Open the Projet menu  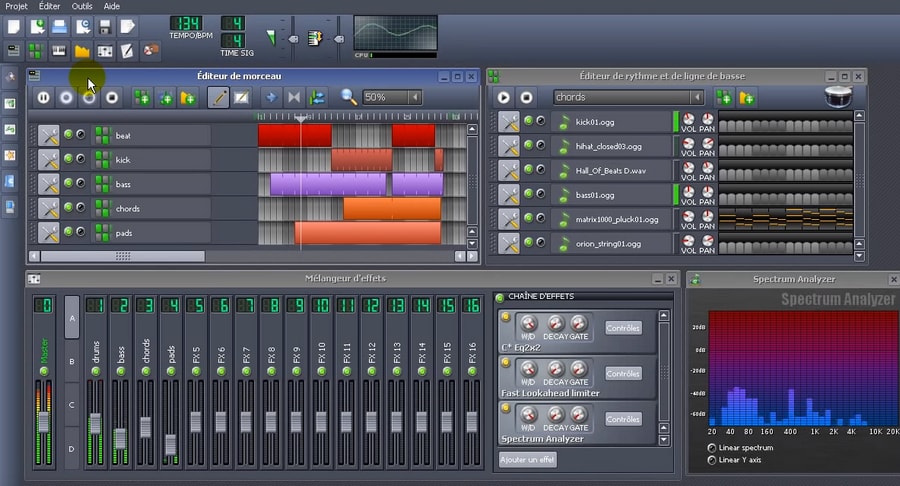coord(17,6)
